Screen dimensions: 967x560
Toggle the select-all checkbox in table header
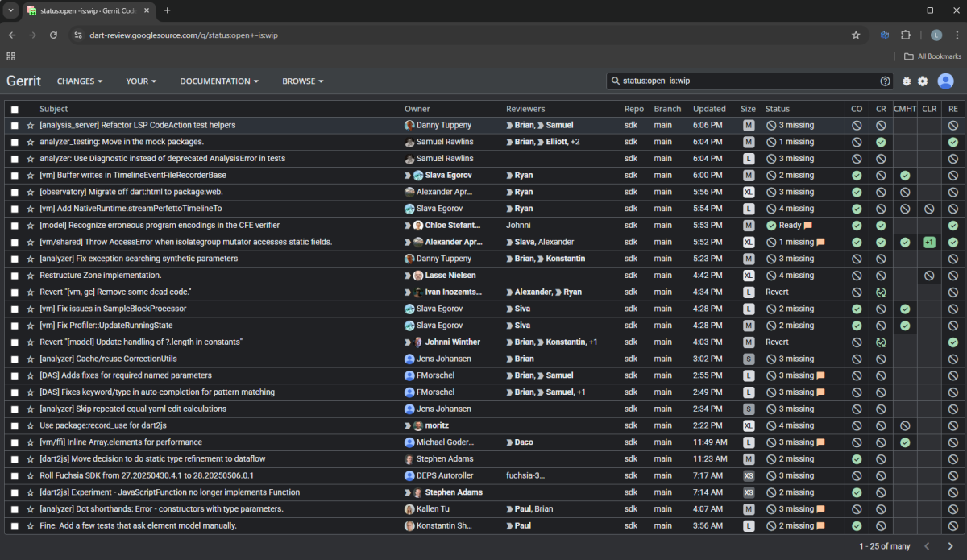click(x=15, y=109)
